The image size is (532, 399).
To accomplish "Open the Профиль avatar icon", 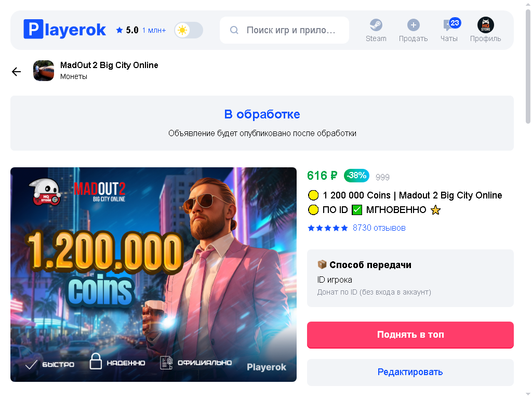I will 486,25.
